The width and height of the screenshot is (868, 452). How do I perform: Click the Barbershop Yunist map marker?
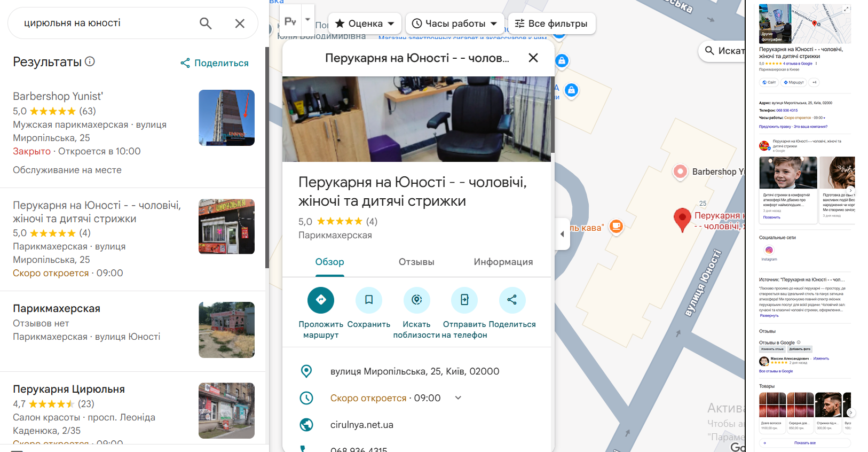(x=680, y=172)
